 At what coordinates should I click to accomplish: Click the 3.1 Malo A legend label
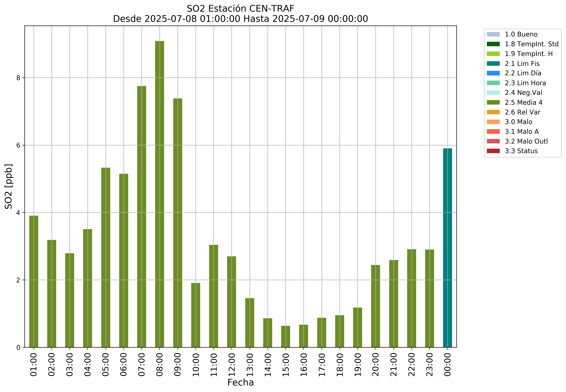coord(522,132)
